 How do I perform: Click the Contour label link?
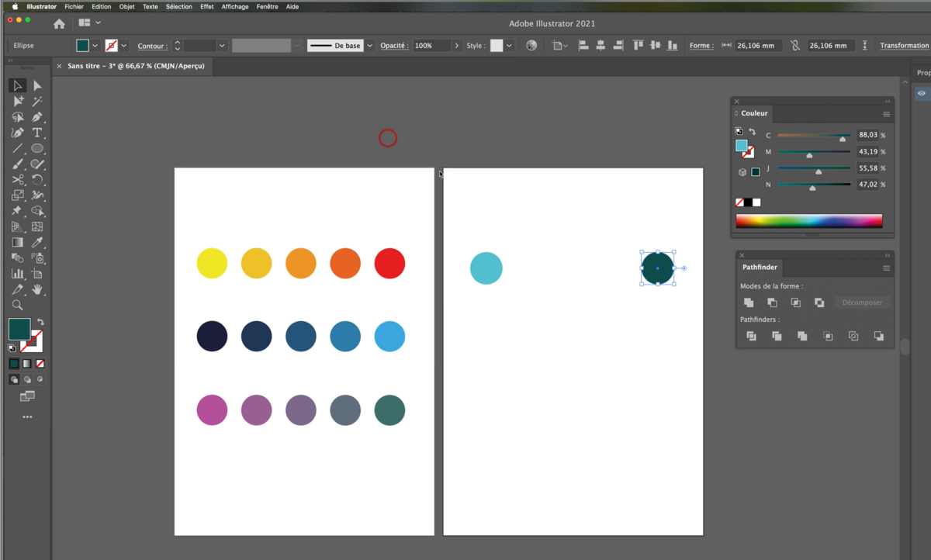[152, 47]
